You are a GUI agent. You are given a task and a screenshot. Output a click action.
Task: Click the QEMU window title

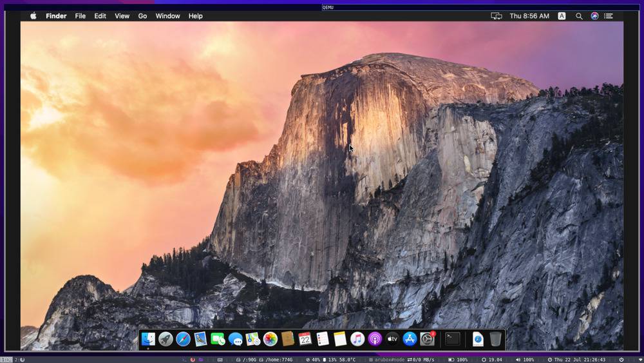(328, 7)
